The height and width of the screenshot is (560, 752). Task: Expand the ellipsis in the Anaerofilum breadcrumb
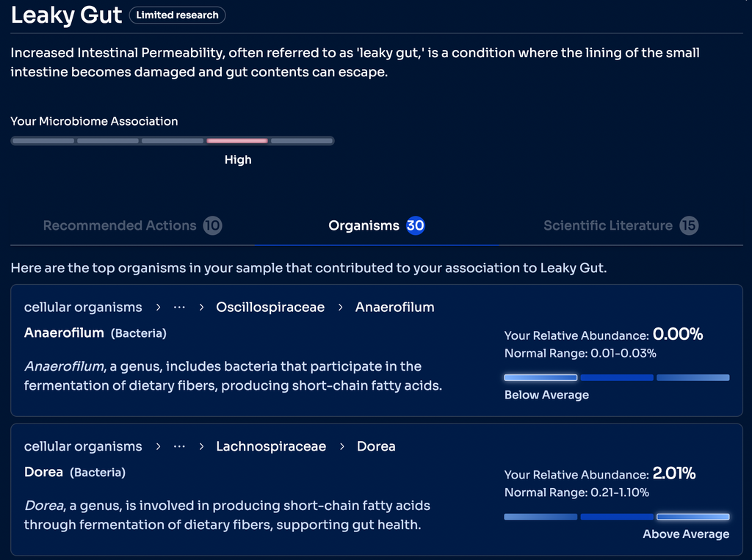(179, 307)
